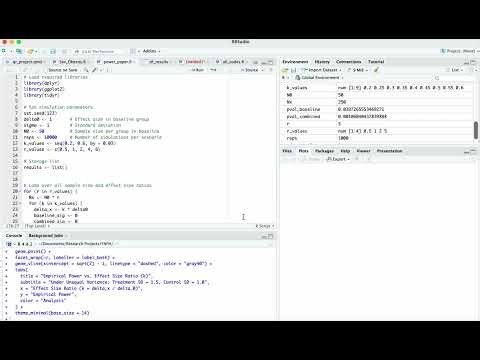Image resolution: width=480 pixels, height=360 pixels.
Task: Select the pval_baseline variable row
Action: click(377, 109)
